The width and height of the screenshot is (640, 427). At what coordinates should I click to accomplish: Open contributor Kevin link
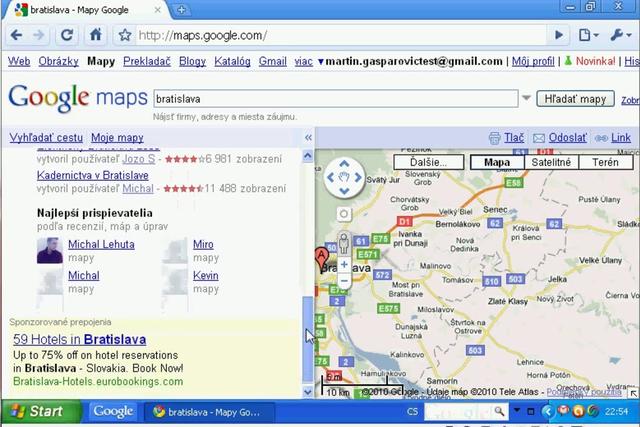[206, 275]
